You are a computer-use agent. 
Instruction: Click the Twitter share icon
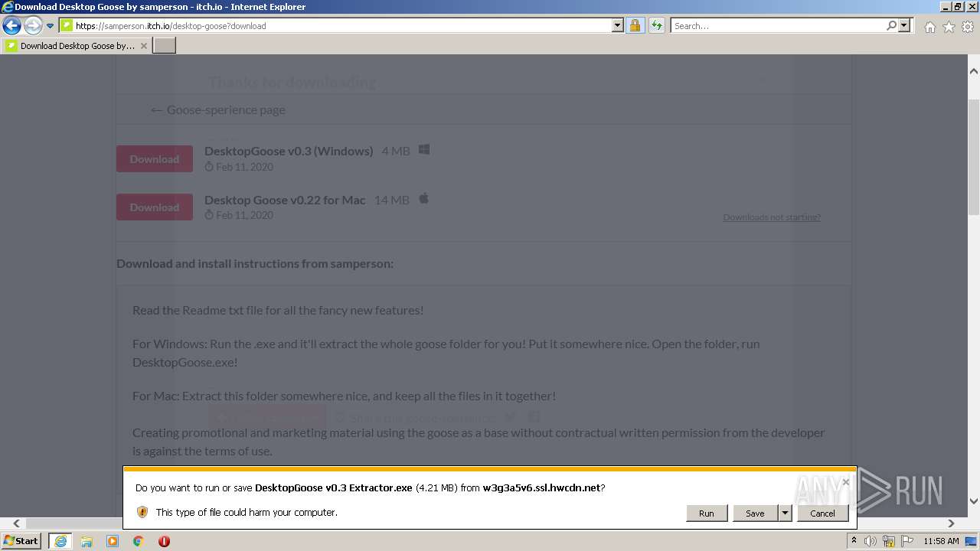(x=511, y=417)
